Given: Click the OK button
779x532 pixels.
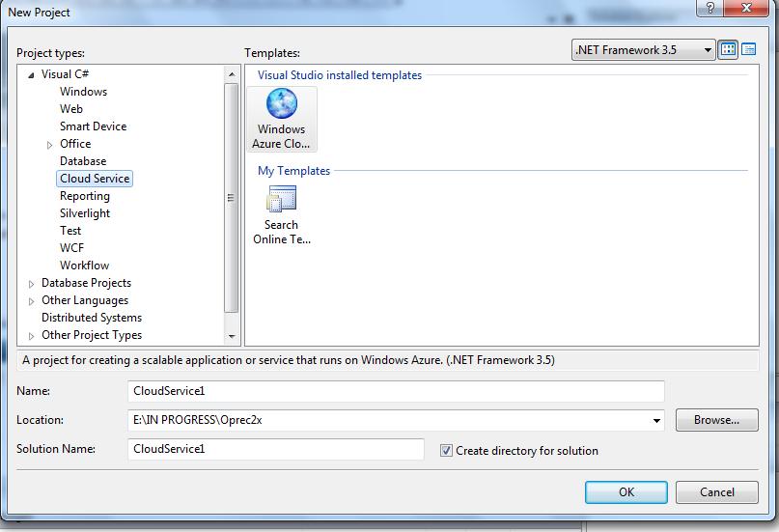Looking at the screenshot, I should pyautogui.click(x=626, y=492).
